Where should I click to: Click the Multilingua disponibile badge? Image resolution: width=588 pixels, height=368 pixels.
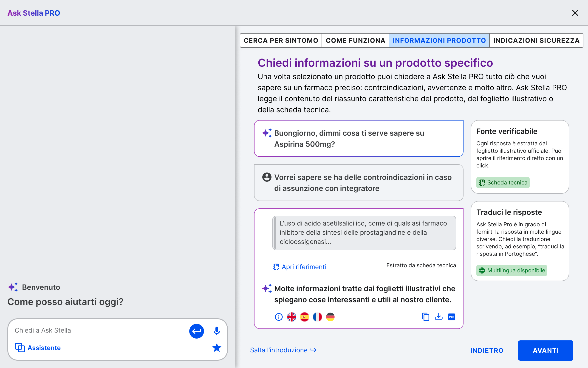pyautogui.click(x=512, y=270)
